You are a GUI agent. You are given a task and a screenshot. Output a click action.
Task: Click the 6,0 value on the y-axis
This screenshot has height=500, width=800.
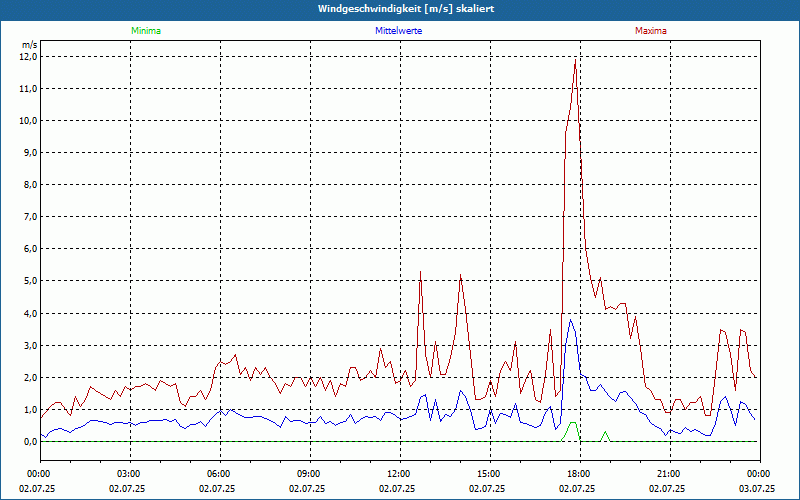(x=28, y=249)
